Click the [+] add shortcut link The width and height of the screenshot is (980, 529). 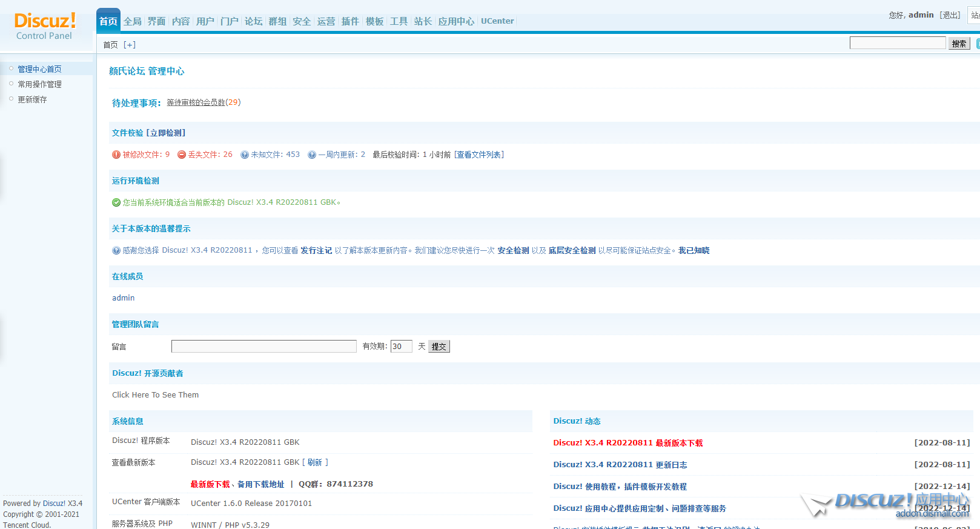130,45
